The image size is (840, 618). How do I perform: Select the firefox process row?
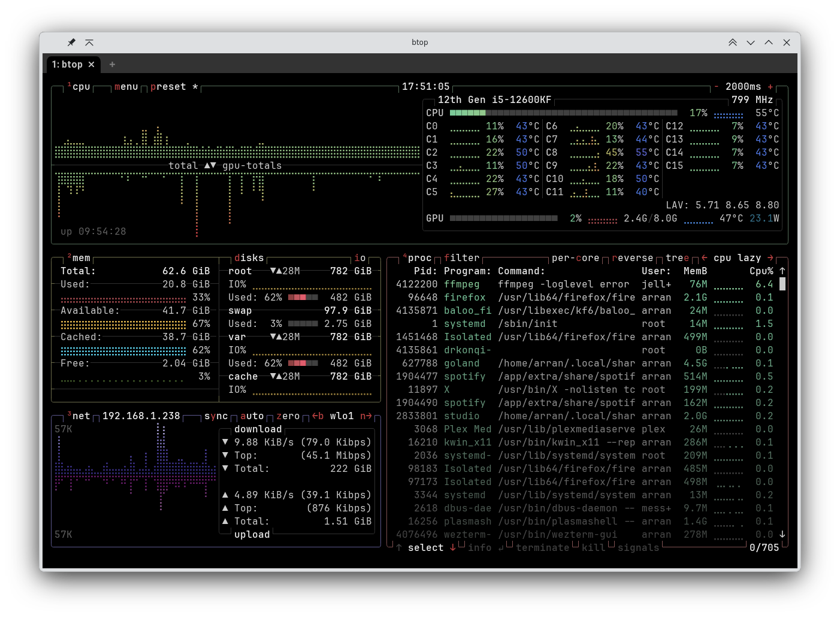(x=585, y=298)
